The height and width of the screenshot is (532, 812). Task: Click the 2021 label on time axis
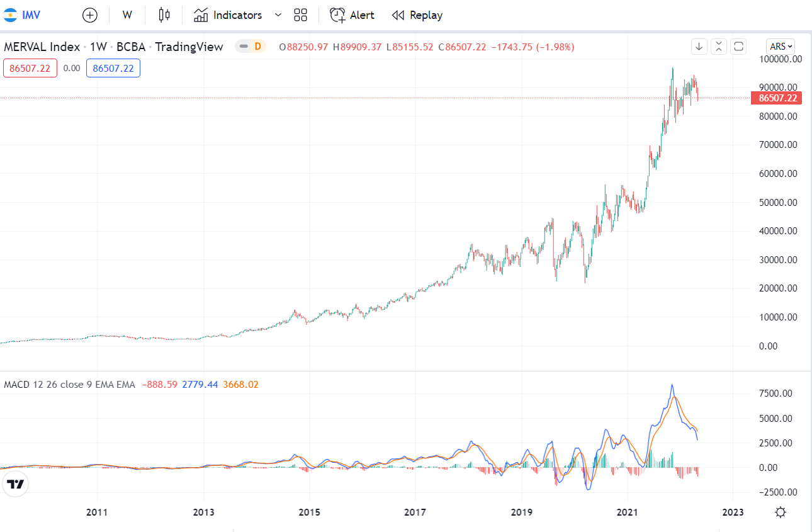click(x=628, y=512)
